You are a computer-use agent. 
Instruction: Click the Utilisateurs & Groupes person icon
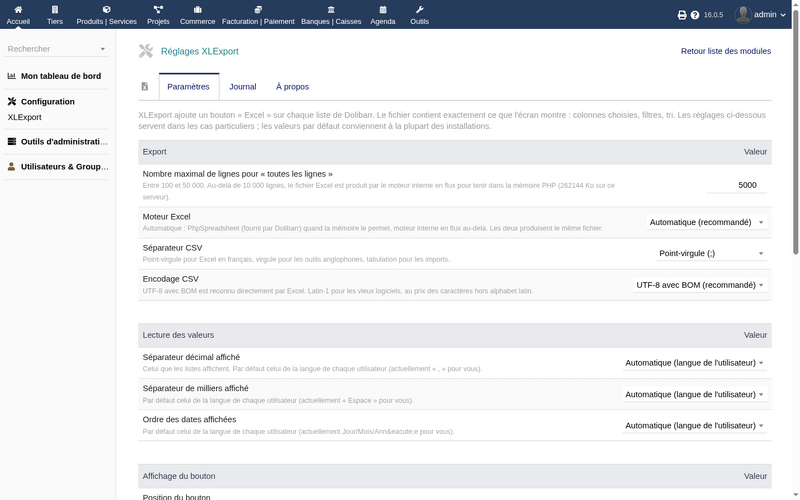coord(12,166)
